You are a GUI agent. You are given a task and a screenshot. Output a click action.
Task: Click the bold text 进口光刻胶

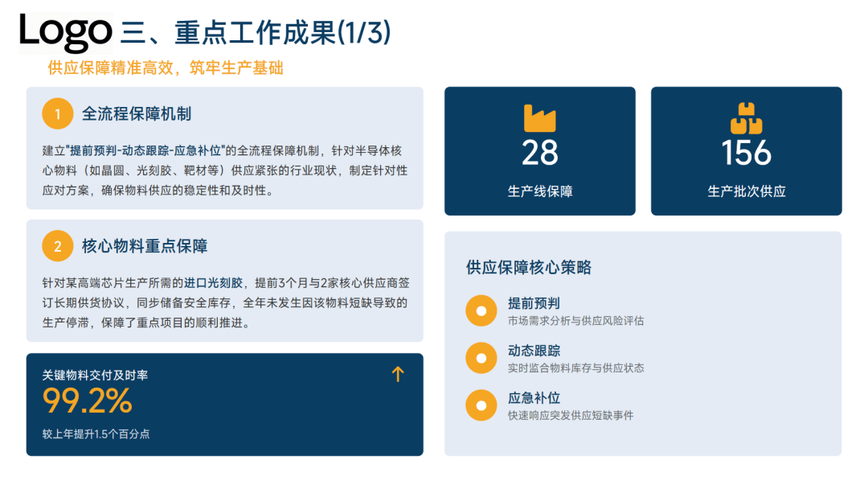coord(210,283)
